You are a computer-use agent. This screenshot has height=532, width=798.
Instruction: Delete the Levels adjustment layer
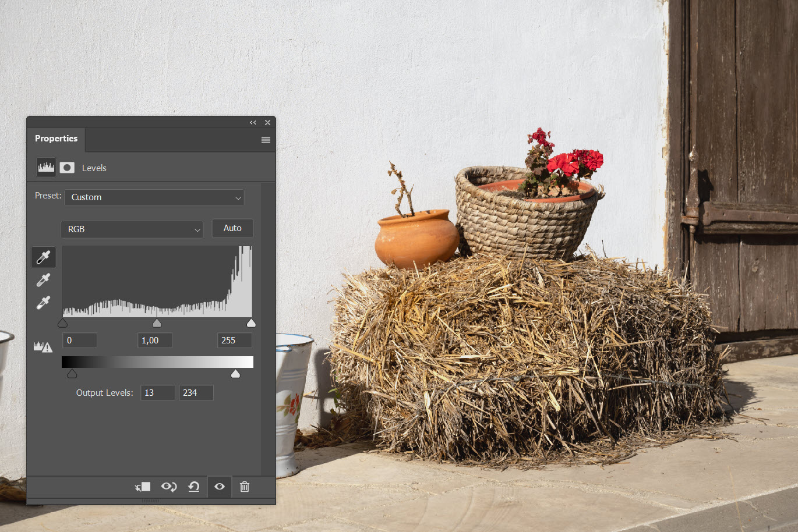pos(245,487)
